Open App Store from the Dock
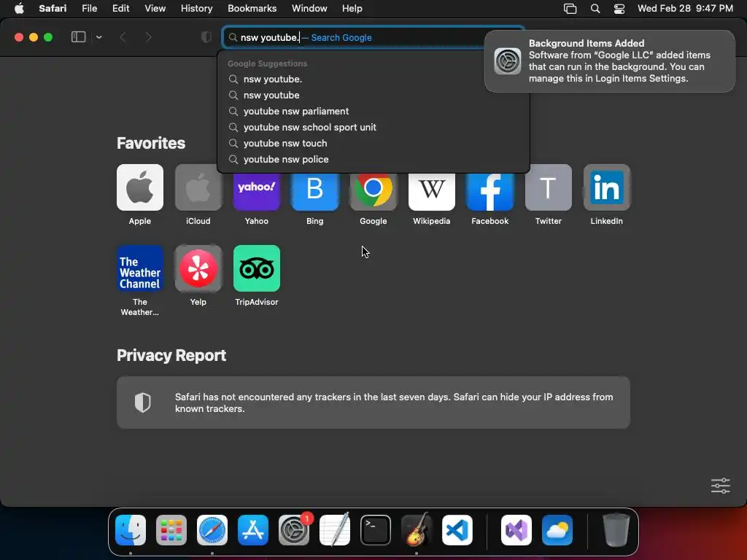Viewport: 747px width, 560px height. pyautogui.click(x=253, y=530)
